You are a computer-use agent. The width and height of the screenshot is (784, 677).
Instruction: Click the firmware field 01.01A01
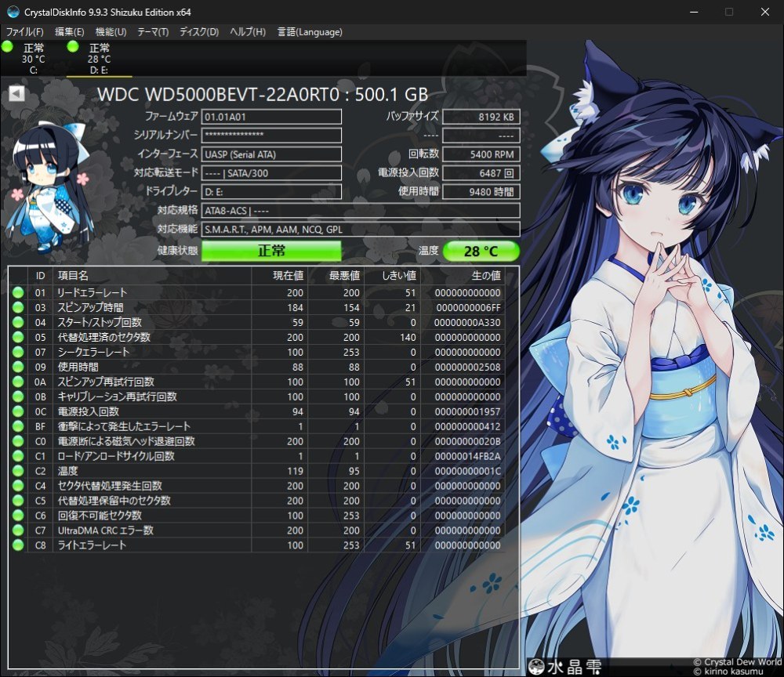pyautogui.click(x=271, y=117)
